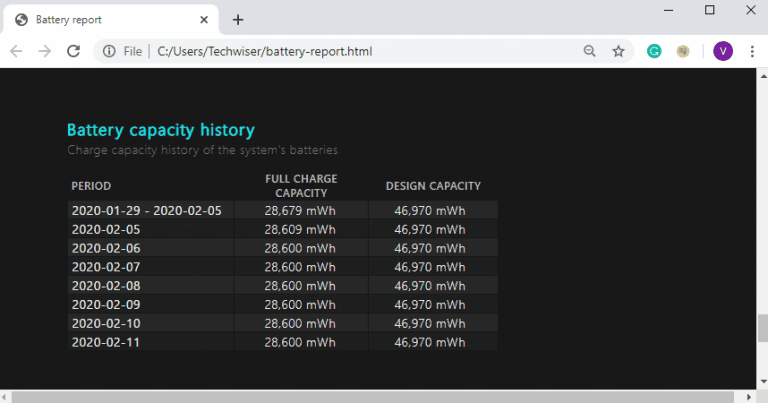Click DESIGN CAPACITY column header
The width and height of the screenshot is (768, 403).
[433, 186]
